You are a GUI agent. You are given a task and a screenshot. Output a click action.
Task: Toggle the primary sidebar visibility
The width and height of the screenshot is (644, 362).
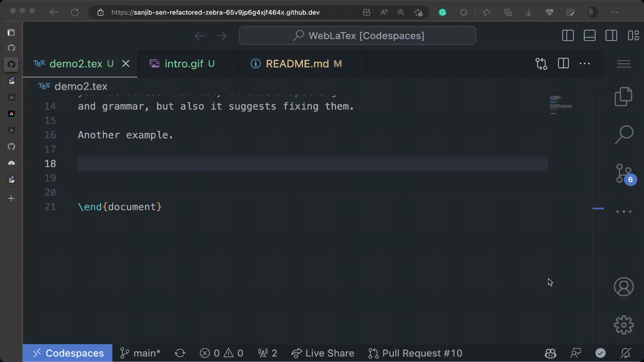(568, 35)
